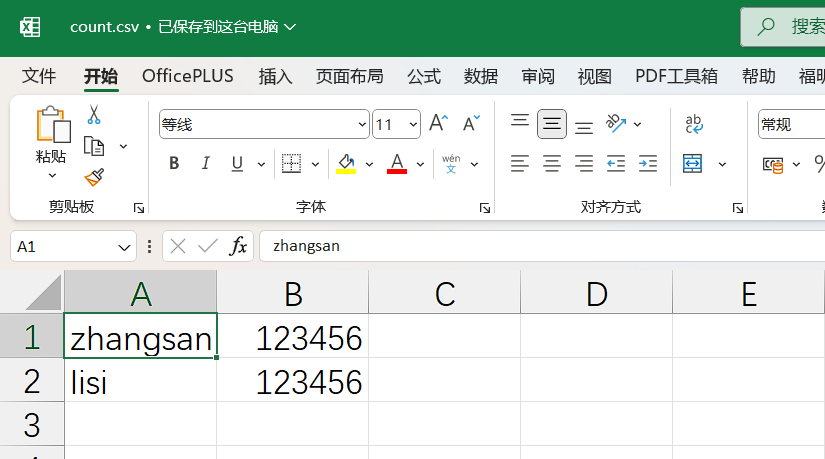Click the Excel app icon in title bar
Image resolution: width=825 pixels, height=459 pixels.
(x=30, y=27)
